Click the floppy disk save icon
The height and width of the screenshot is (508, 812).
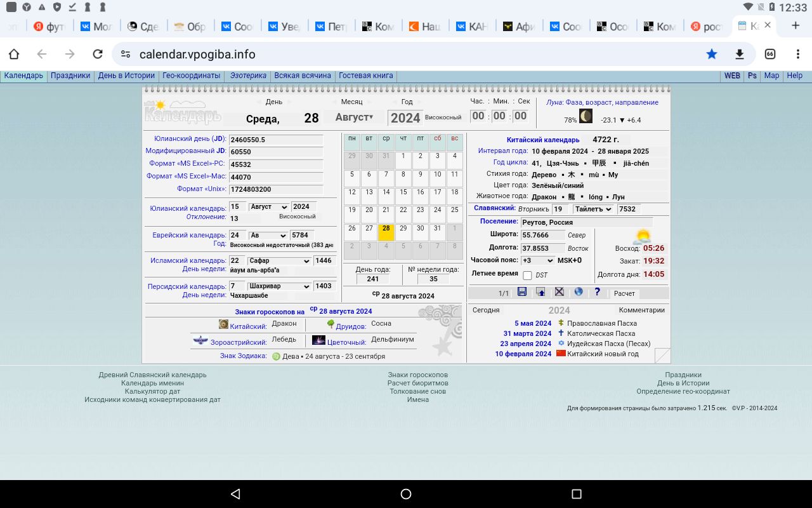tap(522, 292)
